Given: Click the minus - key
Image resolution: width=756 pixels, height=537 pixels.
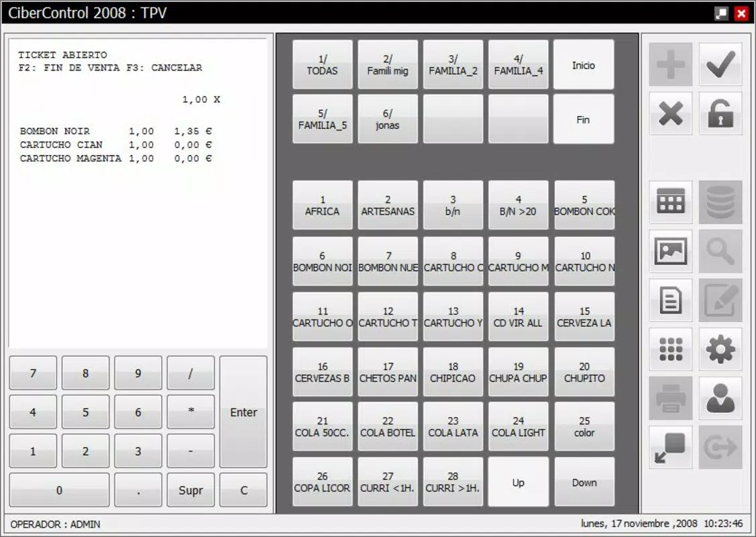Looking at the screenshot, I should pyautogui.click(x=191, y=451).
